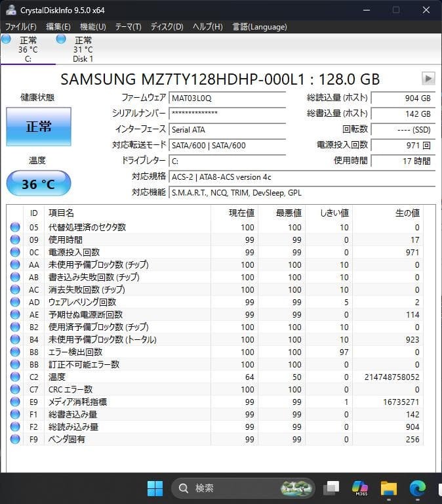Select the 予期せぬ電源断回数 attribute name
The height and width of the screenshot is (504, 442).
coord(85,314)
